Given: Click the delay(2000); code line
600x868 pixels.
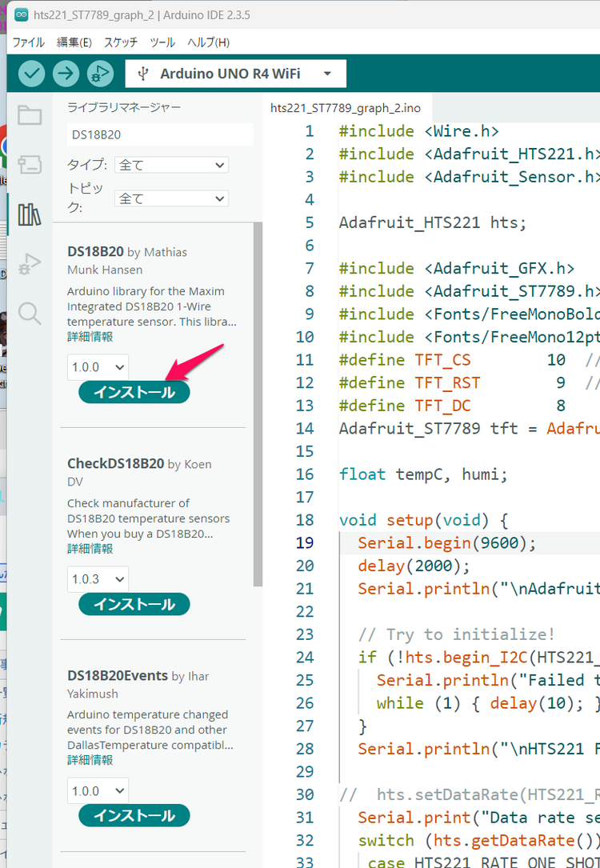Looking at the screenshot, I should pos(414,566).
